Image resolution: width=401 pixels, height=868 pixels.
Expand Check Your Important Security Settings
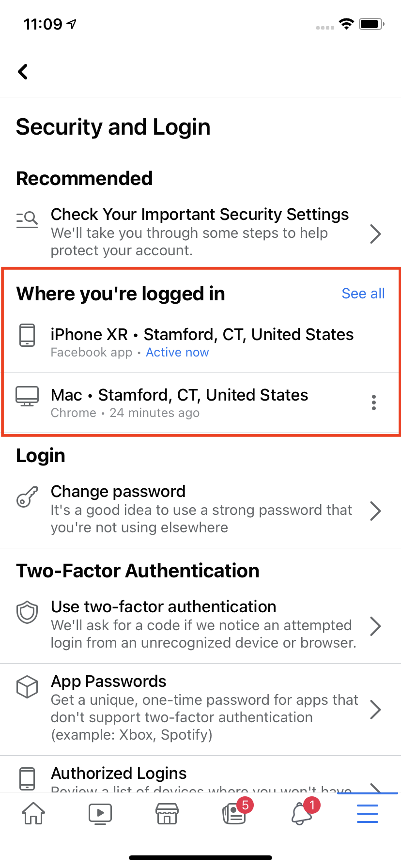[x=376, y=234]
